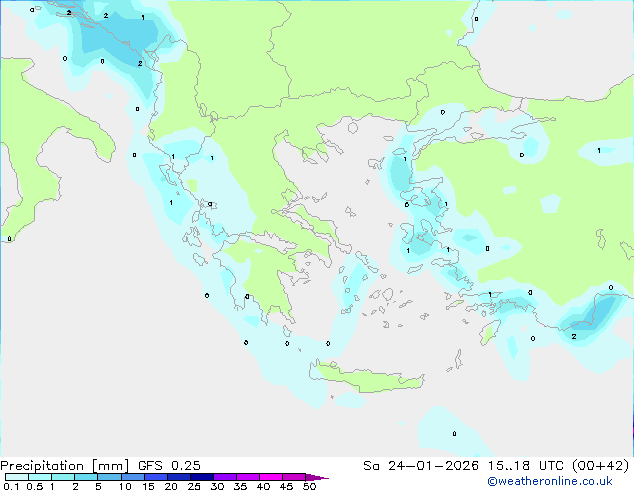The height and width of the screenshot is (490, 634).
Task: Click the 0.1 mm palest legend swatch
Action: (x=17, y=477)
